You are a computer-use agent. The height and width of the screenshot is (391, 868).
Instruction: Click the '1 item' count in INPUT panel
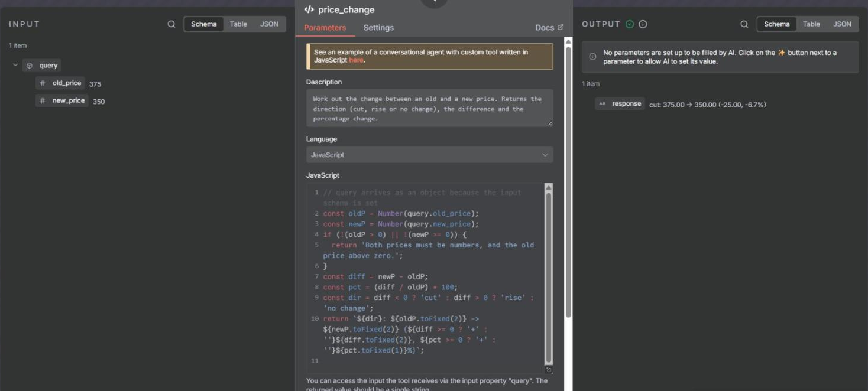click(18, 45)
